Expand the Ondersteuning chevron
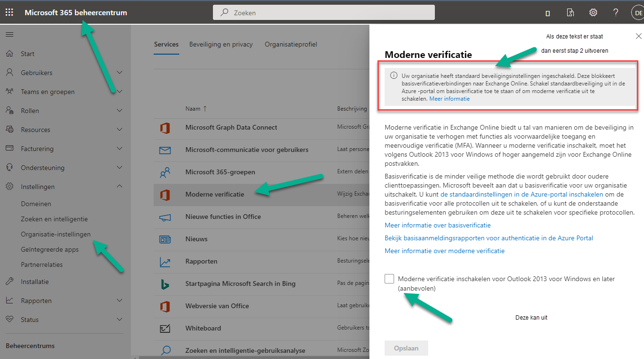Screen dimensions: 644x359 120,168
